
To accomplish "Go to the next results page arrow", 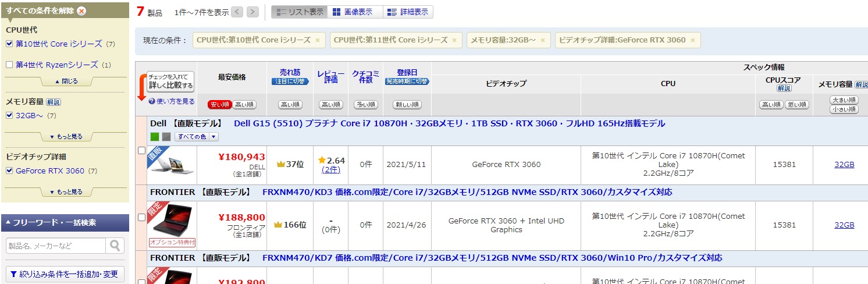I will tap(252, 12).
